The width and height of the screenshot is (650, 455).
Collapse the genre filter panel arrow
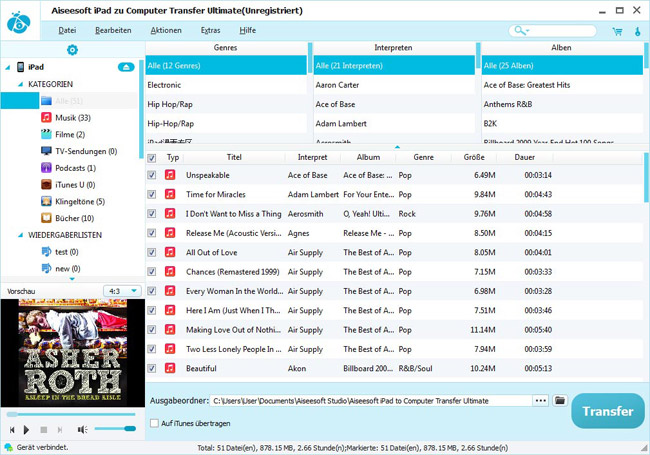pos(397,147)
